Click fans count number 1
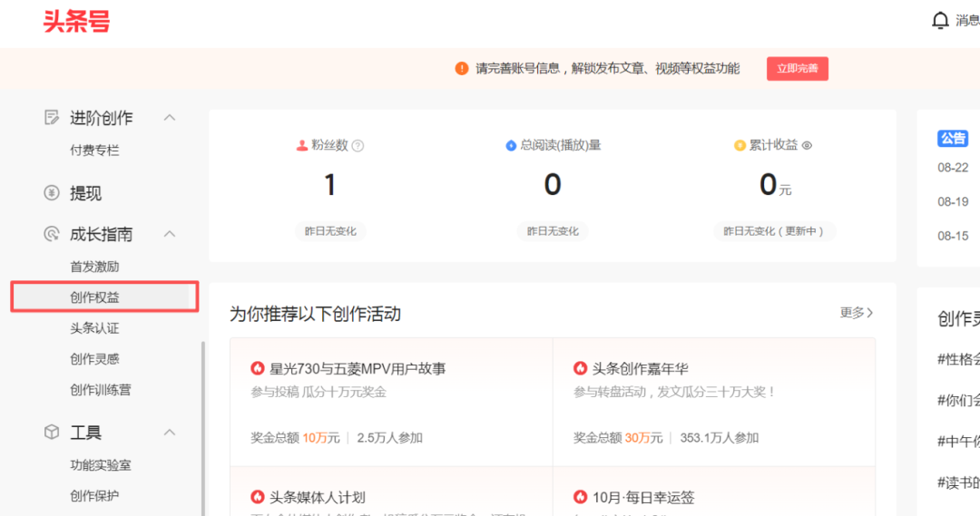 (x=330, y=185)
